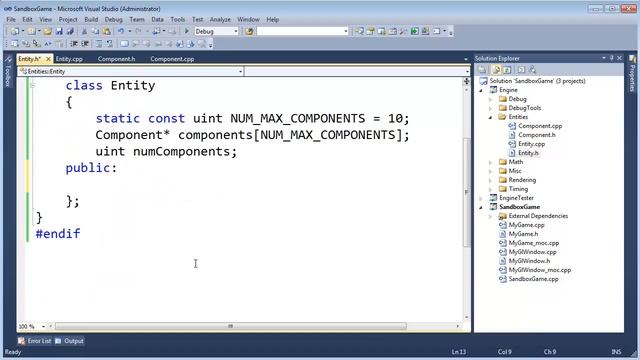The height and width of the screenshot is (360, 640).
Task: Select Component.cpp in Solution Explorer
Action: (540, 126)
